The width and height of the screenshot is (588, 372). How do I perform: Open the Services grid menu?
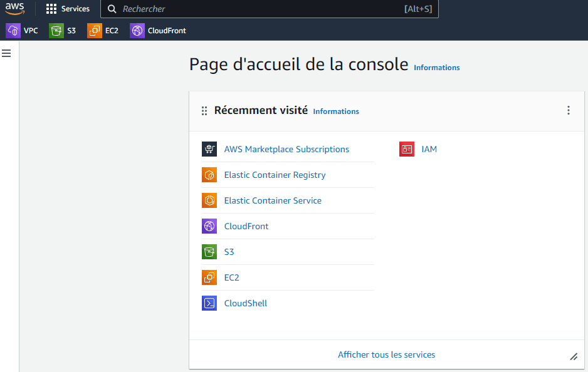click(51, 9)
